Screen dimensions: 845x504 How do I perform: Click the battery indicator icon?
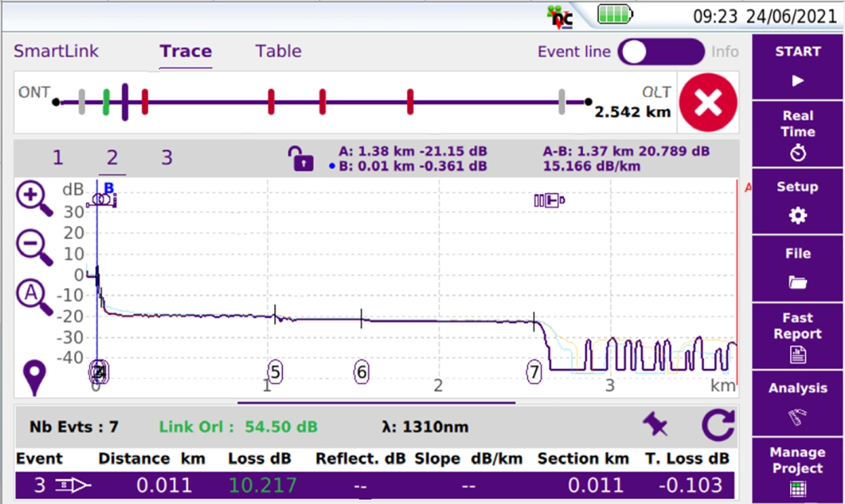point(615,13)
